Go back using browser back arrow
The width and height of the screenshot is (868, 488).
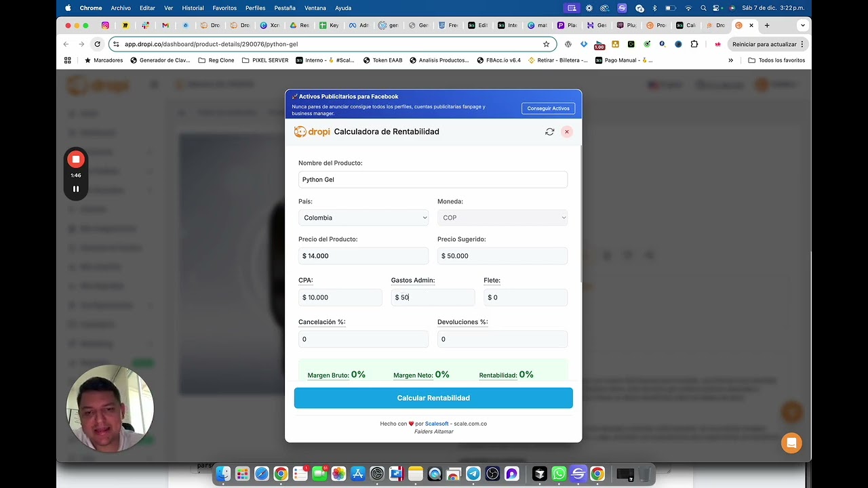66,44
